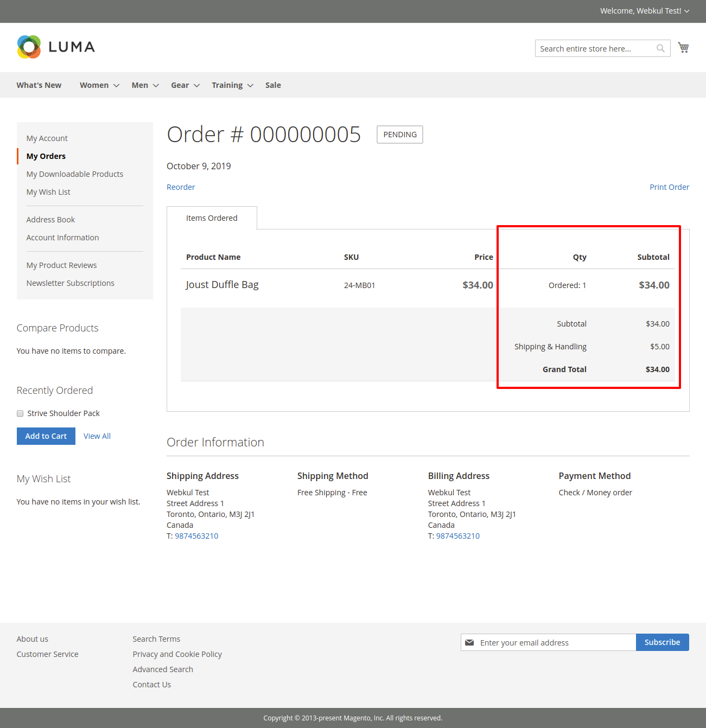Viewport: 706px width, 728px height.
Task: Click the Subscribe button
Action: point(662,642)
